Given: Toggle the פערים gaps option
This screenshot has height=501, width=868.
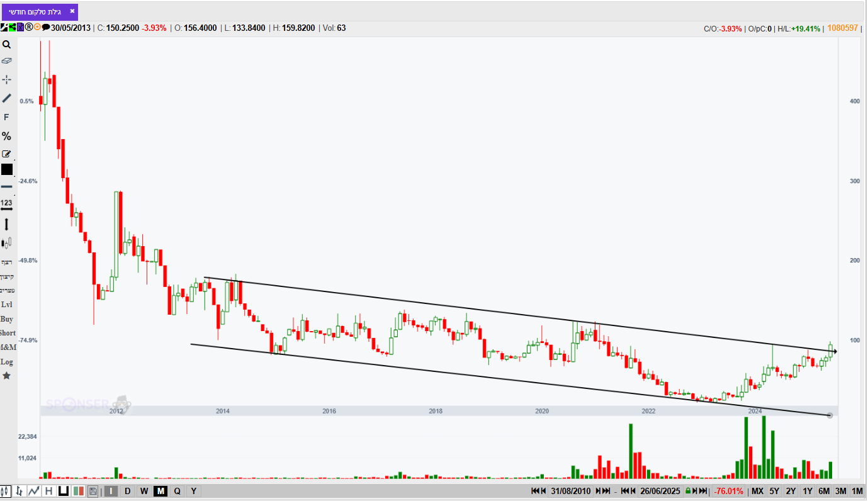Looking at the screenshot, I should 7,290.
